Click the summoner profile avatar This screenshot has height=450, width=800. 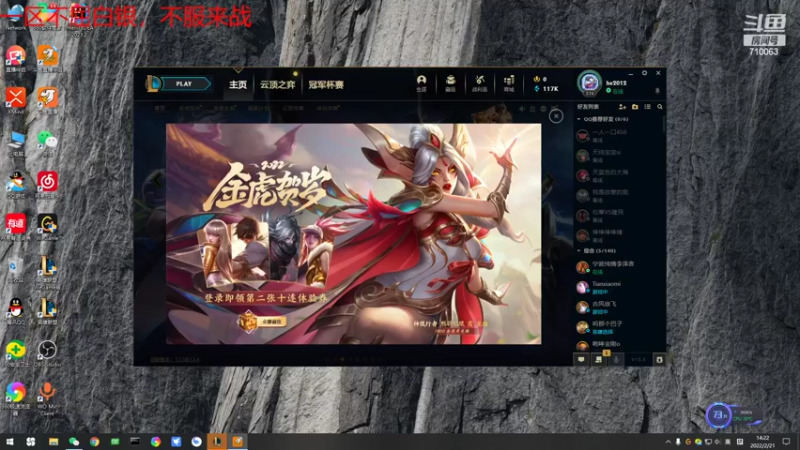pyautogui.click(x=589, y=83)
